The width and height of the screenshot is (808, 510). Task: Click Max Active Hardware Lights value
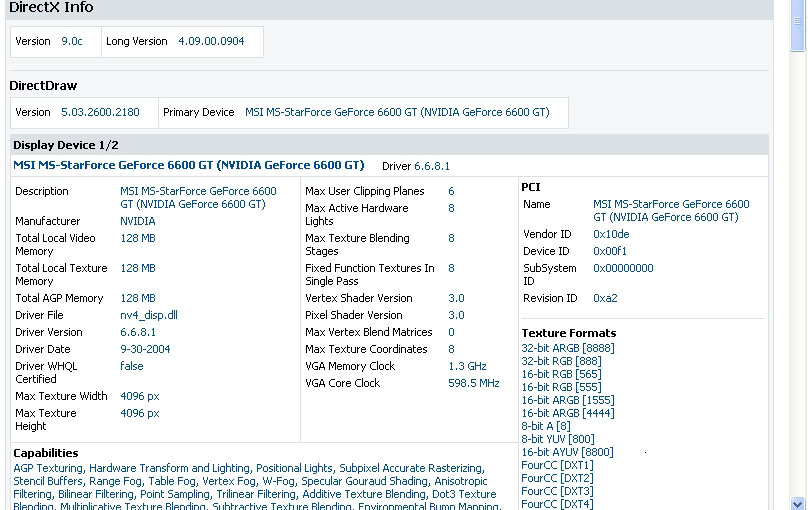(x=451, y=208)
